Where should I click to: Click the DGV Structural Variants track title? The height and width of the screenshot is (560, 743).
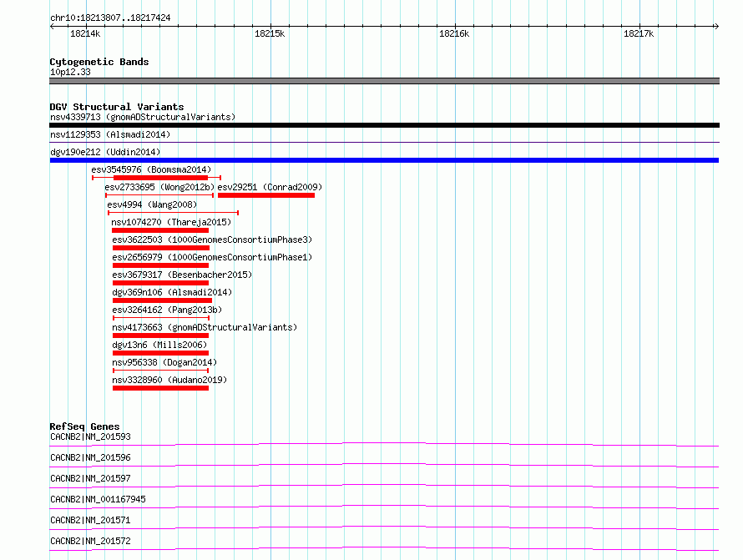pos(117,107)
